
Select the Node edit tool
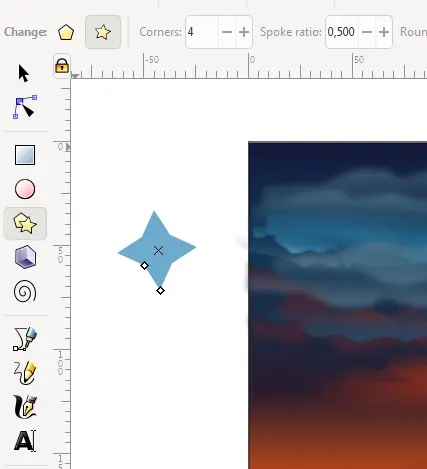coord(25,107)
